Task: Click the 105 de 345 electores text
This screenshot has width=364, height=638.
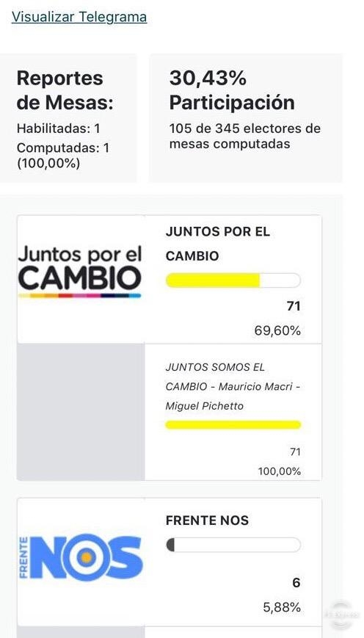Action: tap(245, 137)
